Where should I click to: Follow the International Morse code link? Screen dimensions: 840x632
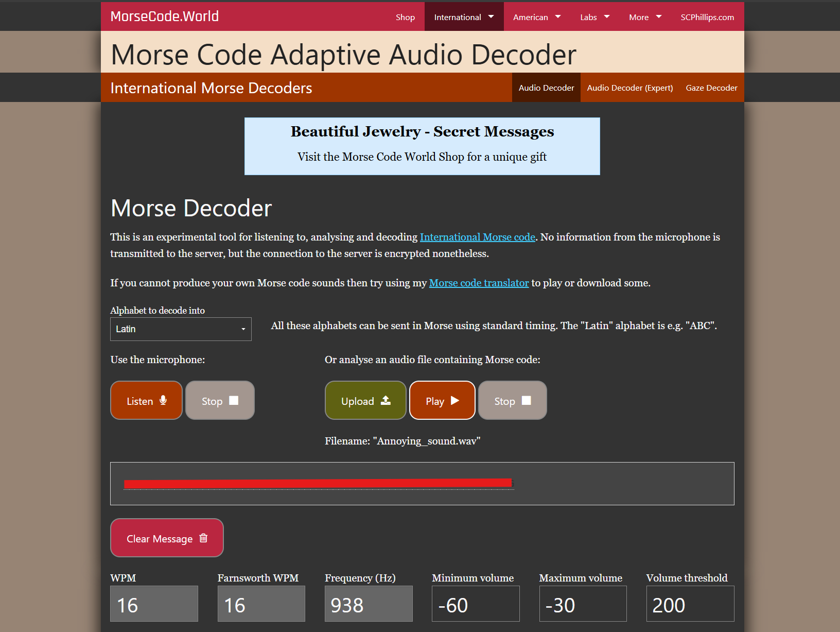tap(477, 237)
